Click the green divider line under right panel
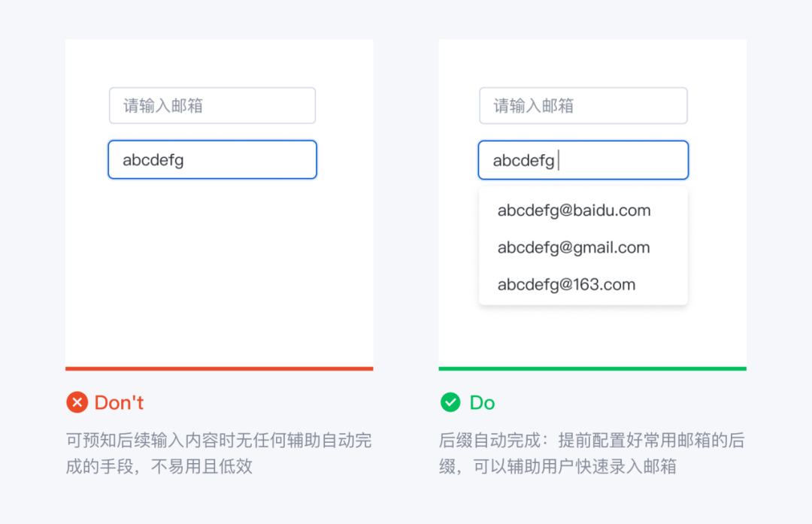Screen dimensions: 812x524 pos(592,368)
